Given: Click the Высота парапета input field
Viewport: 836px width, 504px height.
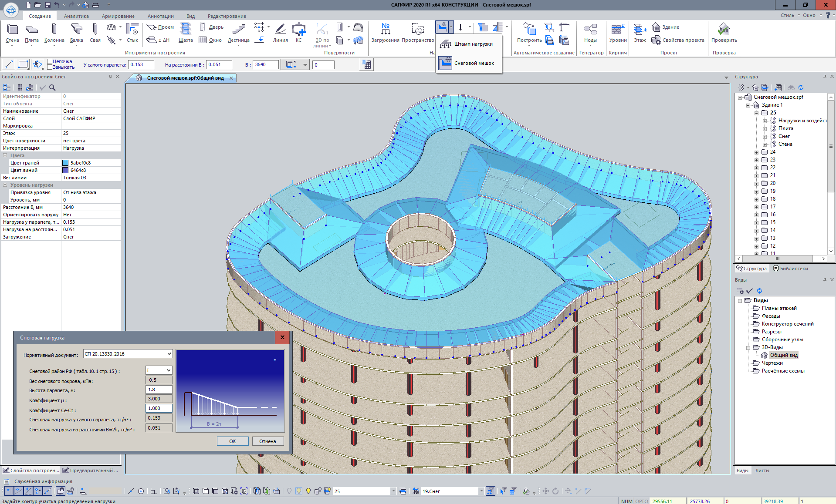Looking at the screenshot, I should (159, 390).
